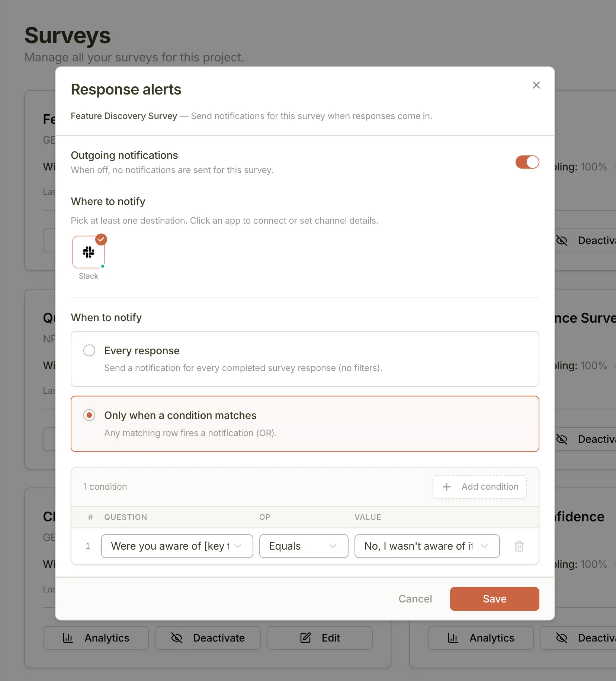This screenshot has height=681, width=616.
Task: Open the value dropdown showing No, I wasn't aware
Action: tap(427, 546)
